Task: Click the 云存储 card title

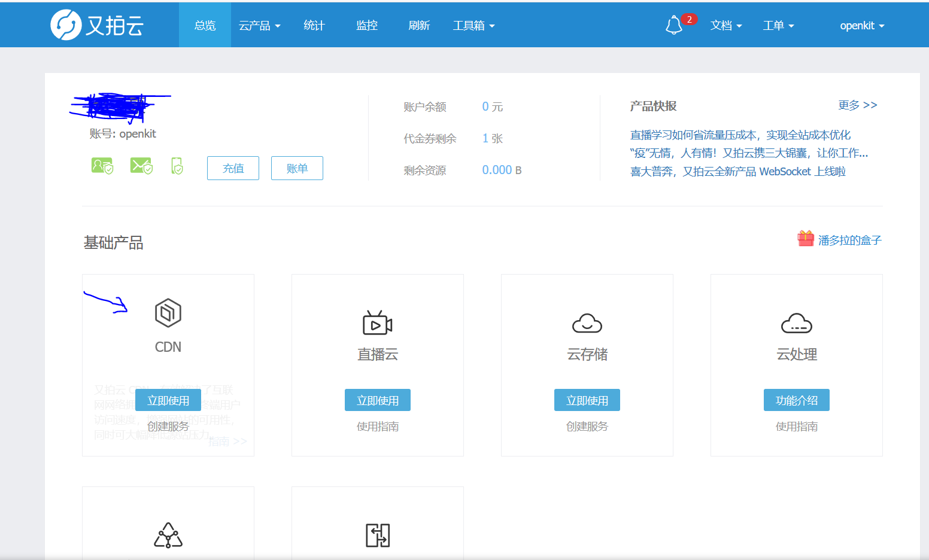Action: (x=587, y=354)
